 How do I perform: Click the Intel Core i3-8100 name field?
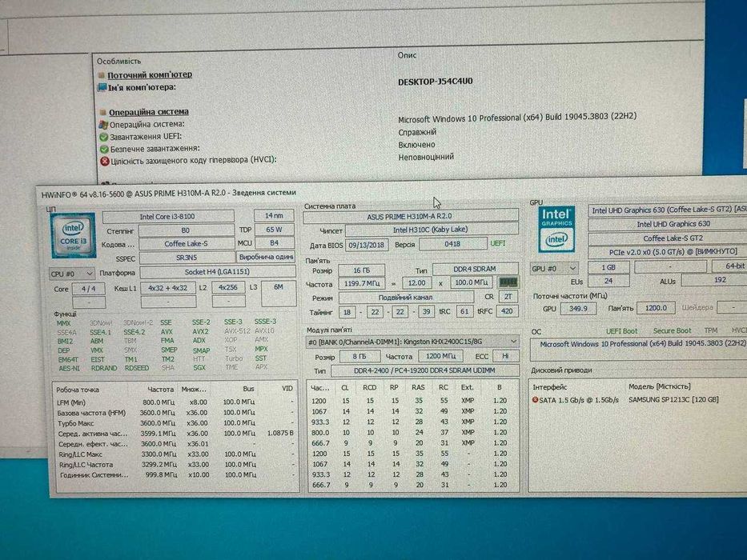(x=167, y=217)
